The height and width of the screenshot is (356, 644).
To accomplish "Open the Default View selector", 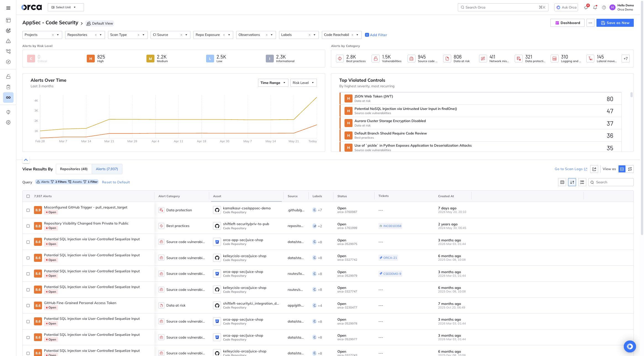I will coord(100,23).
